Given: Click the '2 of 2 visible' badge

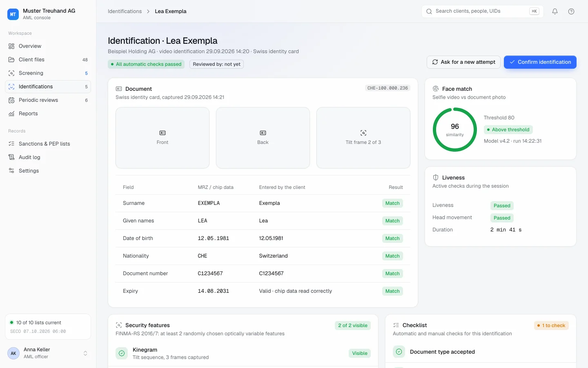Looking at the screenshot, I should tap(353, 325).
